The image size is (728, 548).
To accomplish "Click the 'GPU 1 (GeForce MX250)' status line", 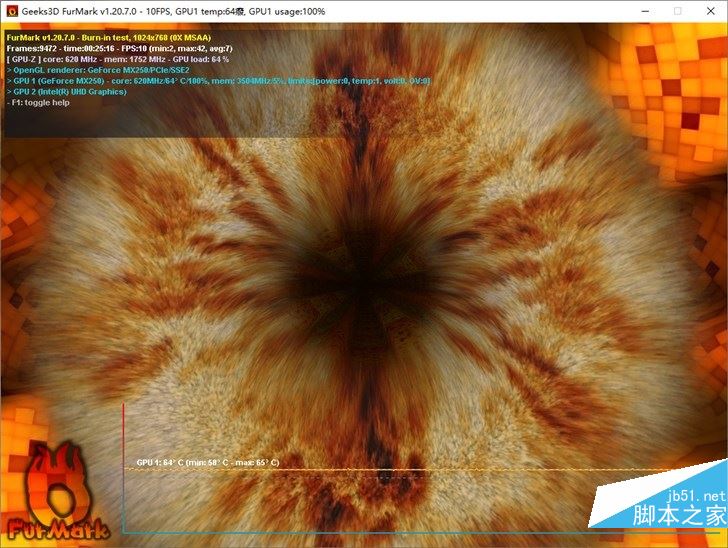I will [x=219, y=81].
